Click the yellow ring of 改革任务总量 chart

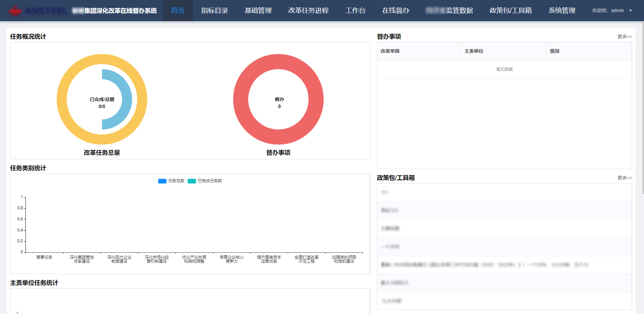point(62,99)
